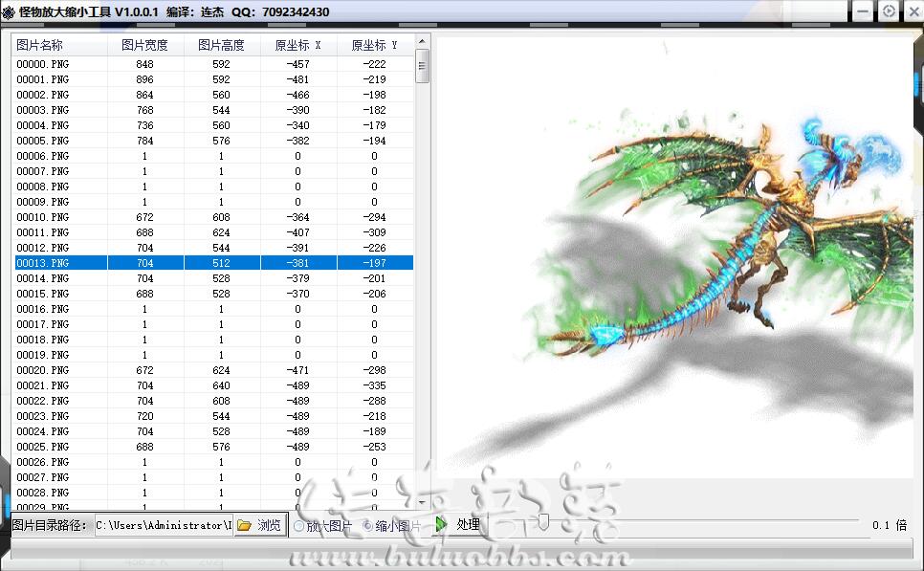Click the scale factor slider thumb
Image resolution: width=924 pixels, height=571 pixels.
(543, 522)
